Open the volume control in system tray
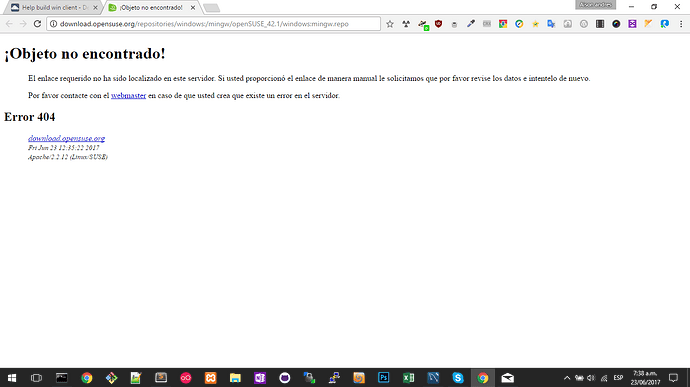 (x=591, y=378)
